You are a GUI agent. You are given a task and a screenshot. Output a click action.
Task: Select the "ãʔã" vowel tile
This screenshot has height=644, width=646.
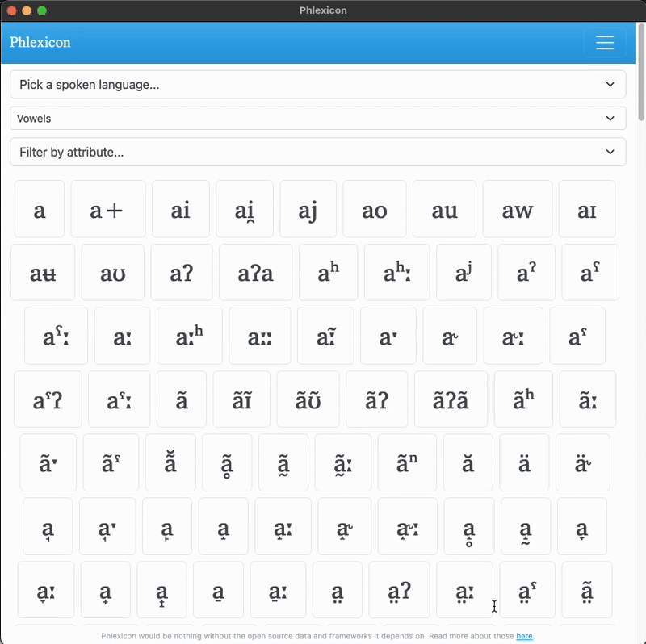point(451,399)
